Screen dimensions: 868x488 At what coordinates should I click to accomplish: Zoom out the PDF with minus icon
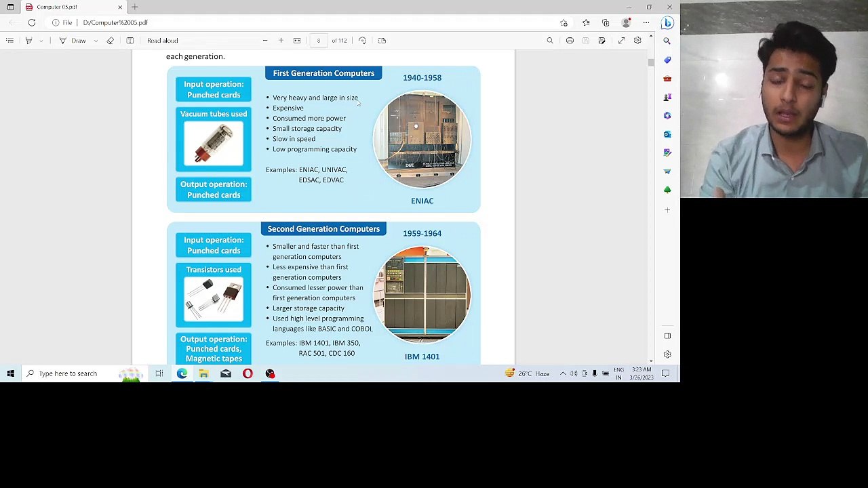[265, 41]
